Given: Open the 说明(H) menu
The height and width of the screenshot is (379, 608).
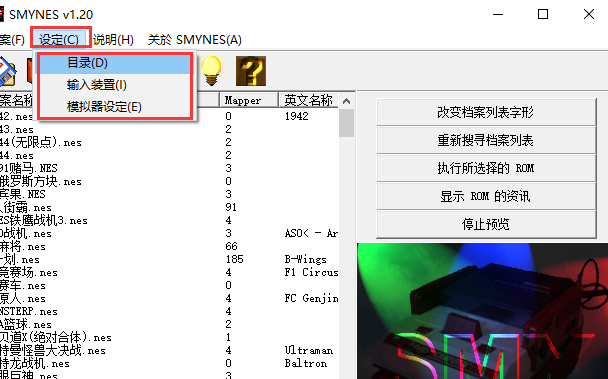Looking at the screenshot, I should 114,40.
